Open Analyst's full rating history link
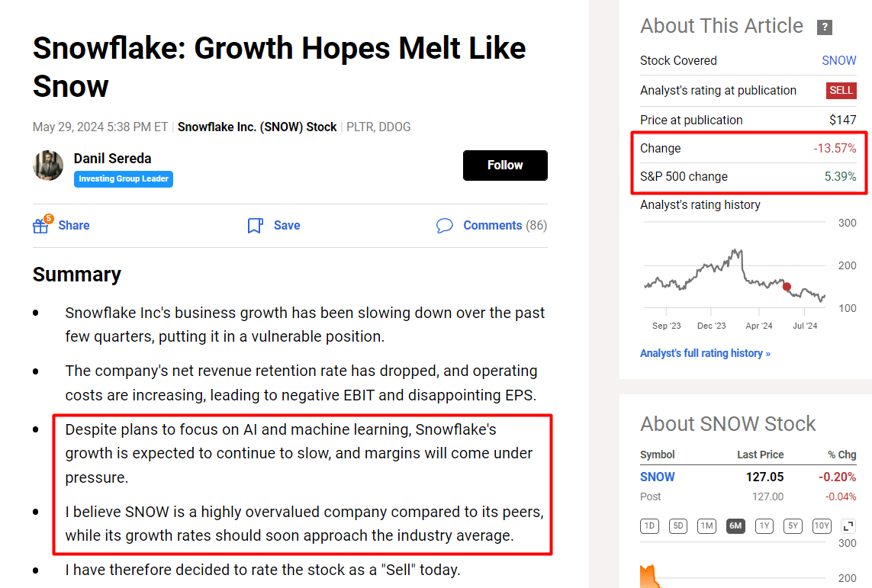Screen dimensions: 872x588 [x=705, y=353]
